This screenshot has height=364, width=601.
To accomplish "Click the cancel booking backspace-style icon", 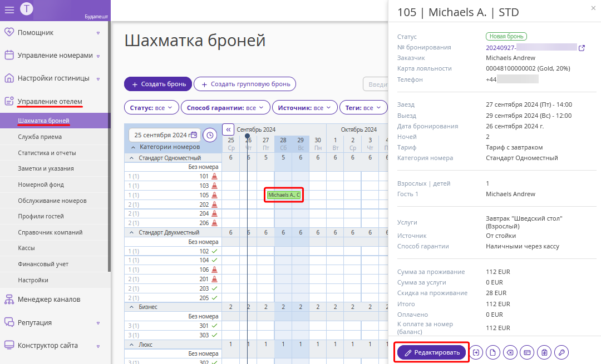I will pyautogui.click(x=510, y=352).
